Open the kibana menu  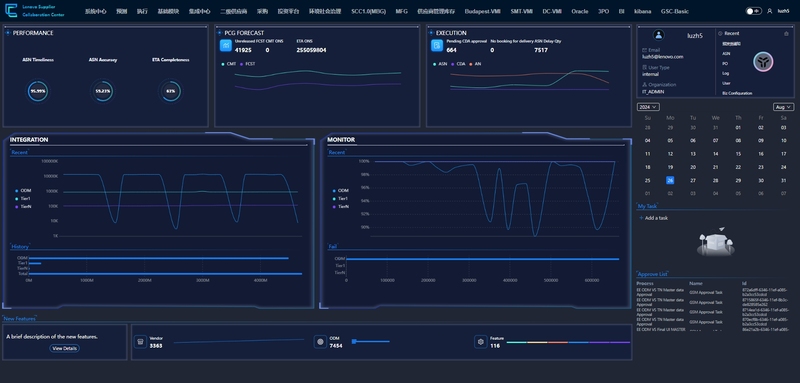pyautogui.click(x=642, y=11)
